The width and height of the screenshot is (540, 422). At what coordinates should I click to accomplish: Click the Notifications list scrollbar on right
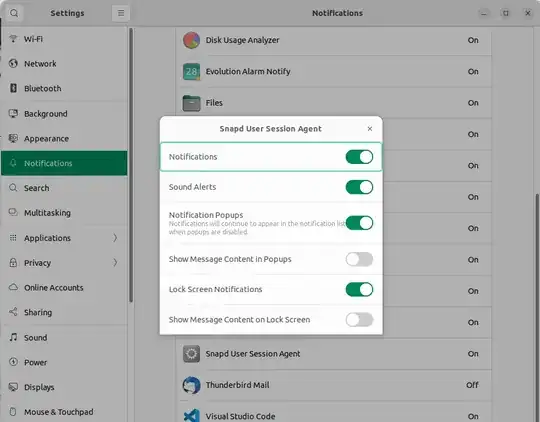click(x=537, y=307)
